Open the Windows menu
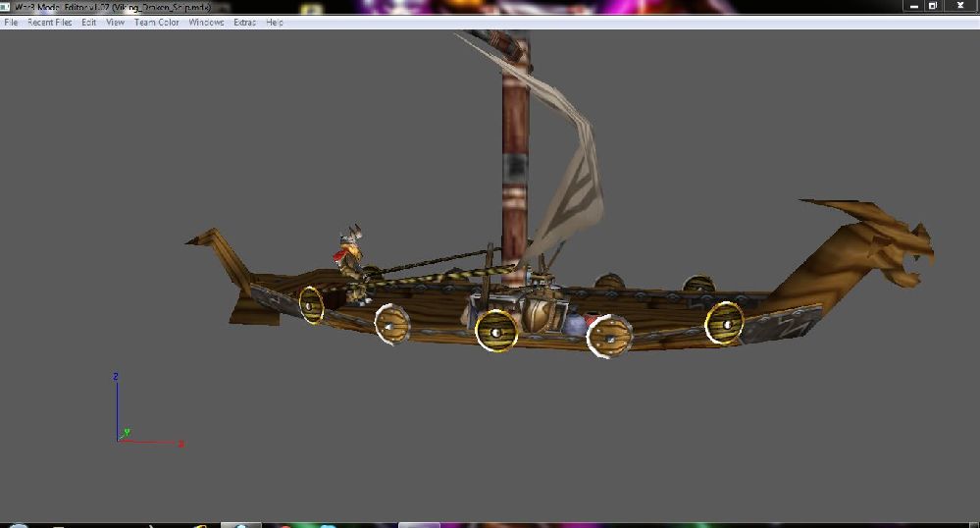Screen dimensions: 980x528 click(x=206, y=22)
